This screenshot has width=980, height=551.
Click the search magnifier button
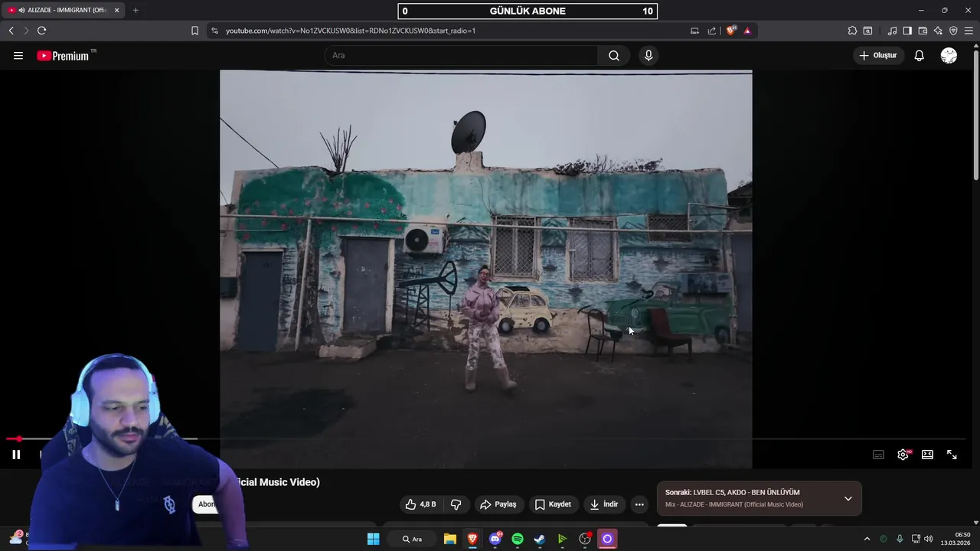[x=614, y=55]
